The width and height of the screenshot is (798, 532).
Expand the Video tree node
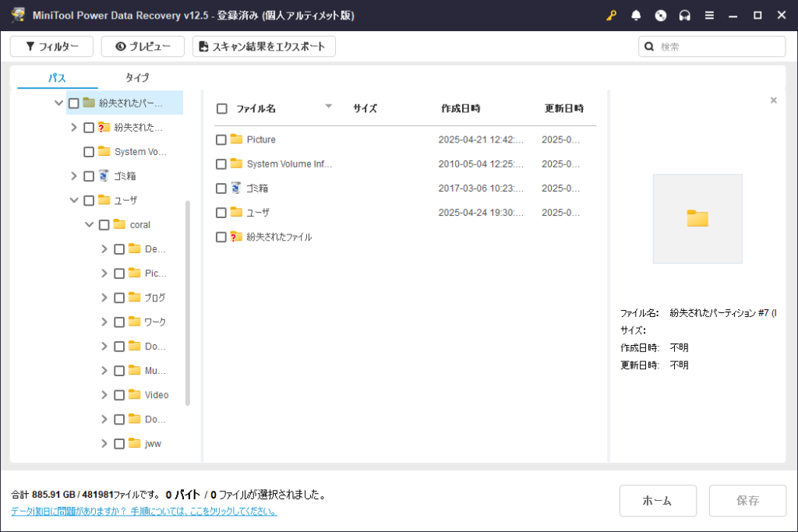point(104,395)
